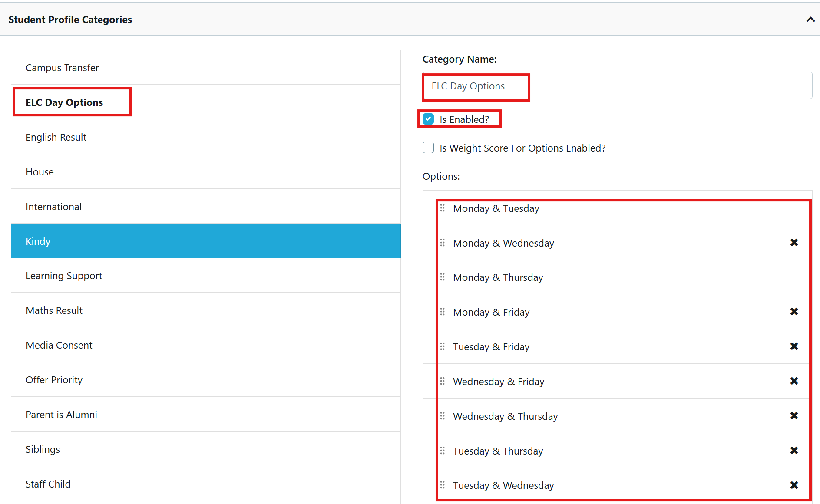Viewport: 820px width, 504px height.
Task: Enable Weight Score For Options checkbox
Action: [428, 148]
